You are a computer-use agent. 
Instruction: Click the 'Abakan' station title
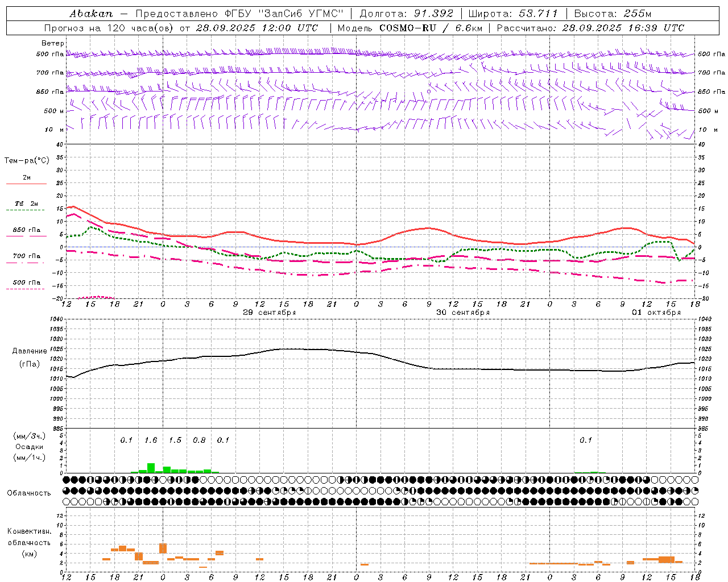pos(91,14)
